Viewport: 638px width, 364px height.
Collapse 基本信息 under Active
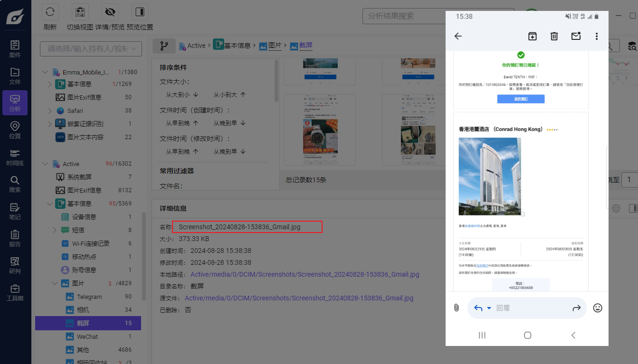50,204
